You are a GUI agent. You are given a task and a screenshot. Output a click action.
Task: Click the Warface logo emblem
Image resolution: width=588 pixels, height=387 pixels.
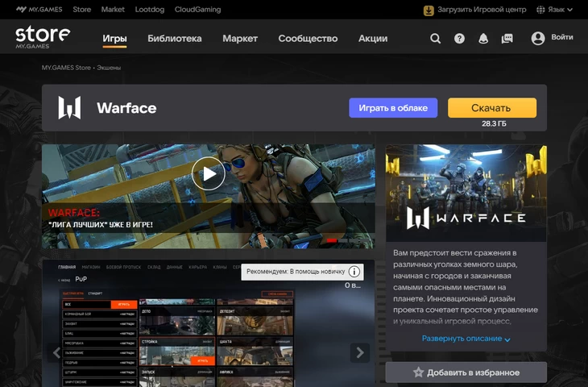coord(69,107)
